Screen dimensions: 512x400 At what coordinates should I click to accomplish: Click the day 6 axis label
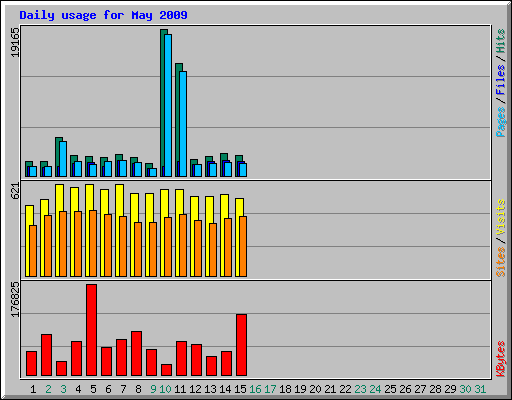(x=108, y=389)
